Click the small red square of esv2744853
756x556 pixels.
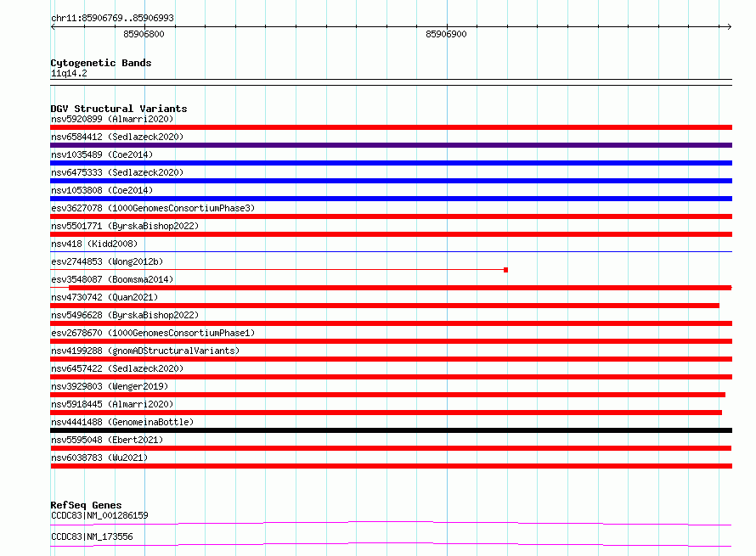pos(505,270)
